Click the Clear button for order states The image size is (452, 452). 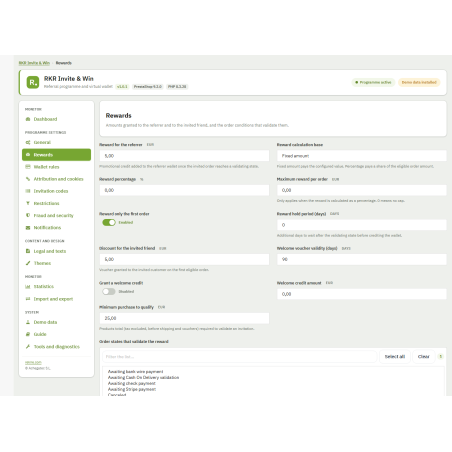[x=423, y=357]
